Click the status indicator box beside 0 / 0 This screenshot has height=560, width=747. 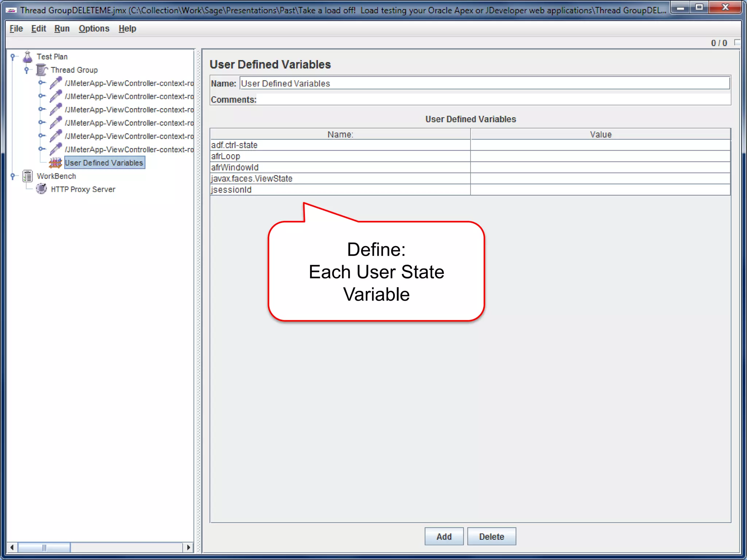738,43
